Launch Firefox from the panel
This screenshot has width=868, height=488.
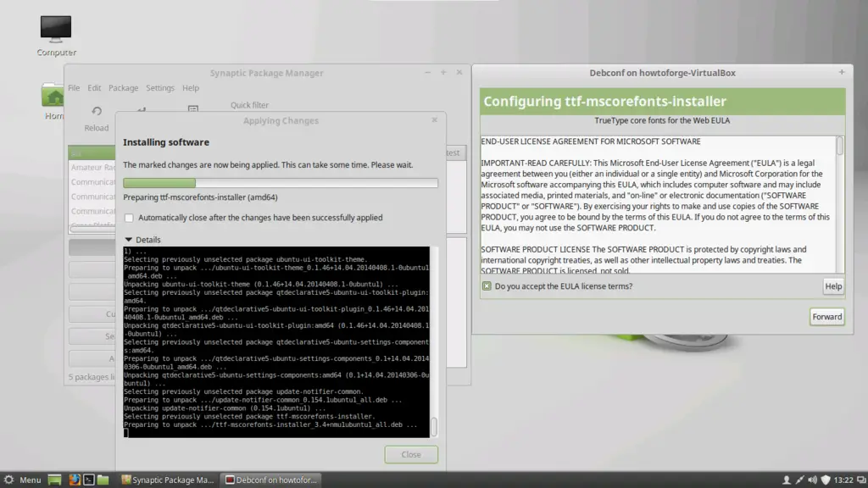click(x=75, y=480)
